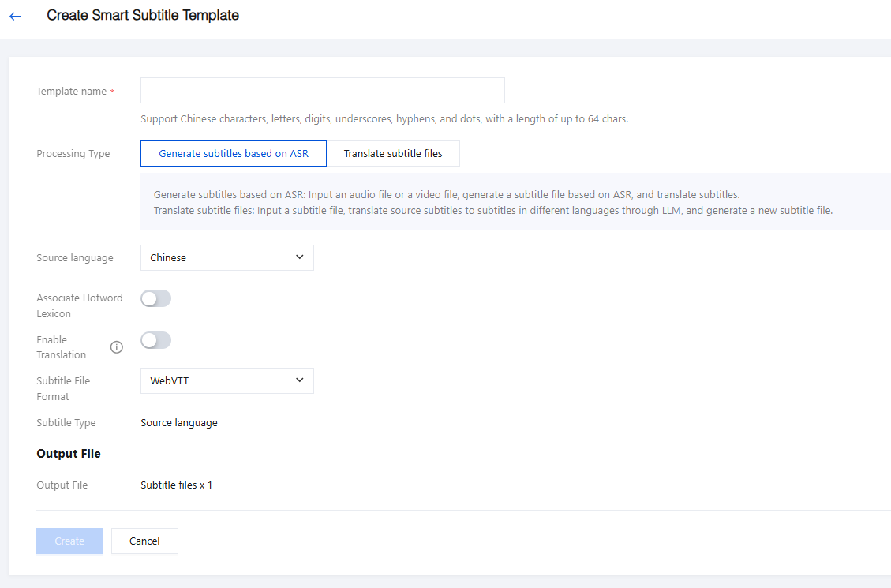Select Generate subtitles based on ASR
Screen dimensions: 891x588
coord(234,154)
